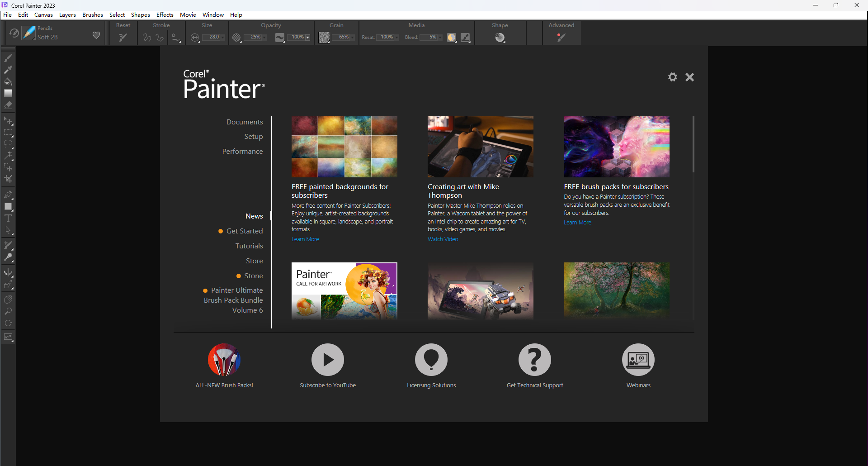Click the view mode toggle icon

pyautogui.click(x=8, y=337)
